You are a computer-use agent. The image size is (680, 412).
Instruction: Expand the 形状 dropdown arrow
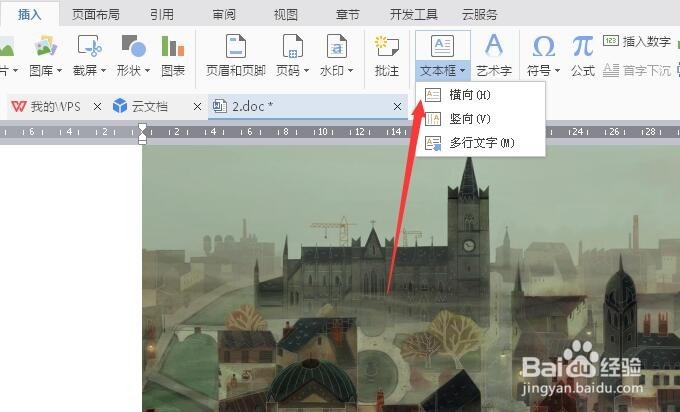click(x=147, y=70)
